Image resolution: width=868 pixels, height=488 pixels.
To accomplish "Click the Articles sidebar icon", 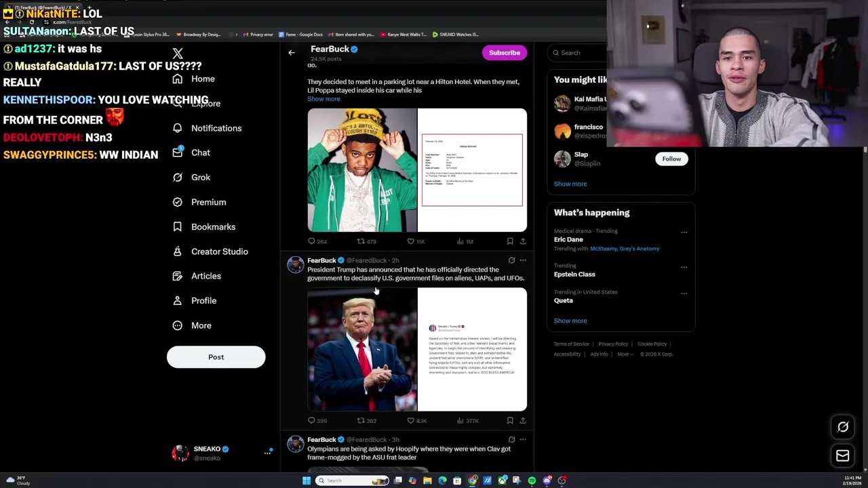I will [x=178, y=276].
